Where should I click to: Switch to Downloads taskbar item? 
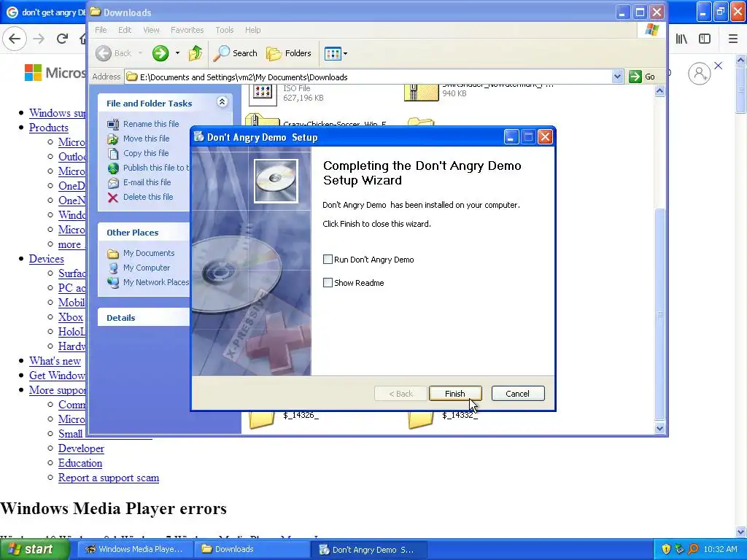252,549
